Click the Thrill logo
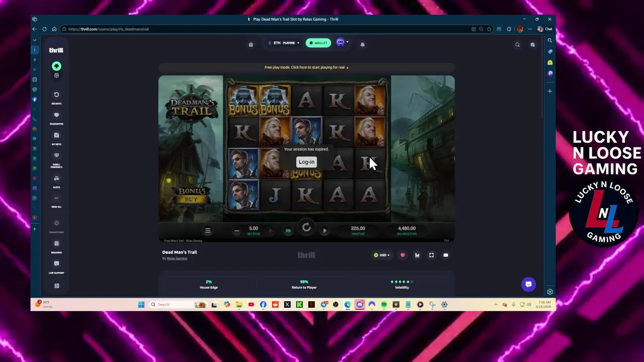 point(56,50)
